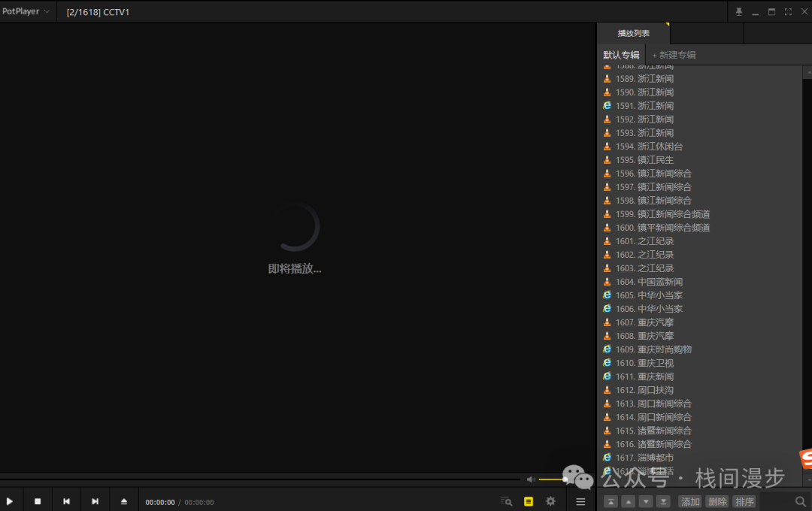The height and width of the screenshot is (511, 812).
Task: Click the video seek bar
Action: tap(260, 479)
